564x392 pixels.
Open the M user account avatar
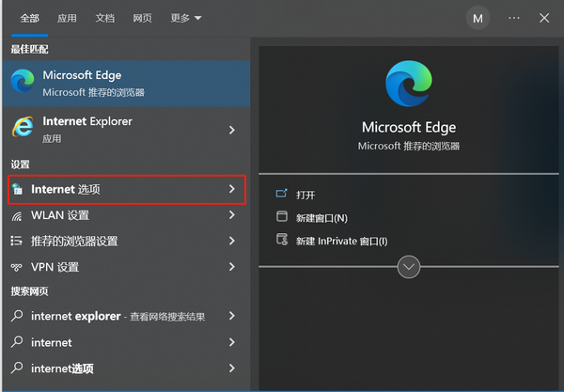(x=478, y=18)
